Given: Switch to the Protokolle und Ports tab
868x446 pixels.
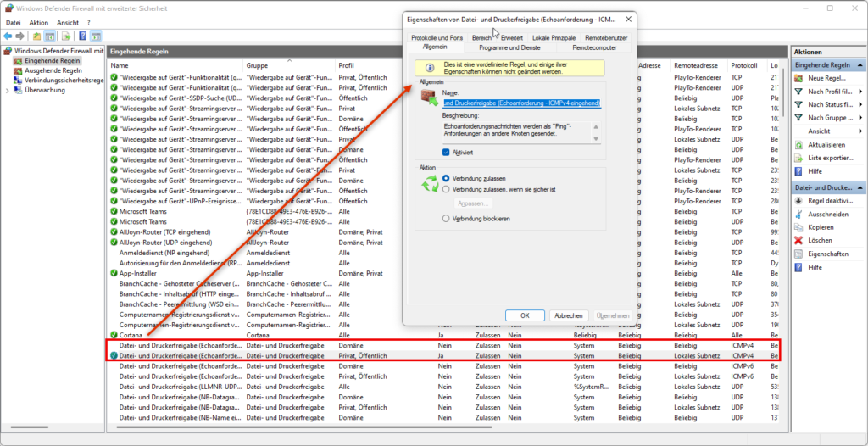Looking at the screenshot, I should (437, 38).
